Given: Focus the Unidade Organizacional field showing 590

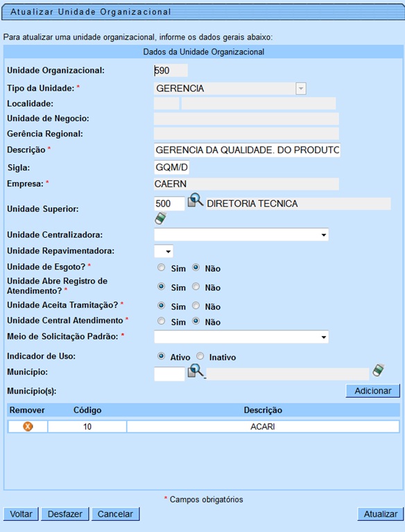Looking at the screenshot, I should point(171,71).
